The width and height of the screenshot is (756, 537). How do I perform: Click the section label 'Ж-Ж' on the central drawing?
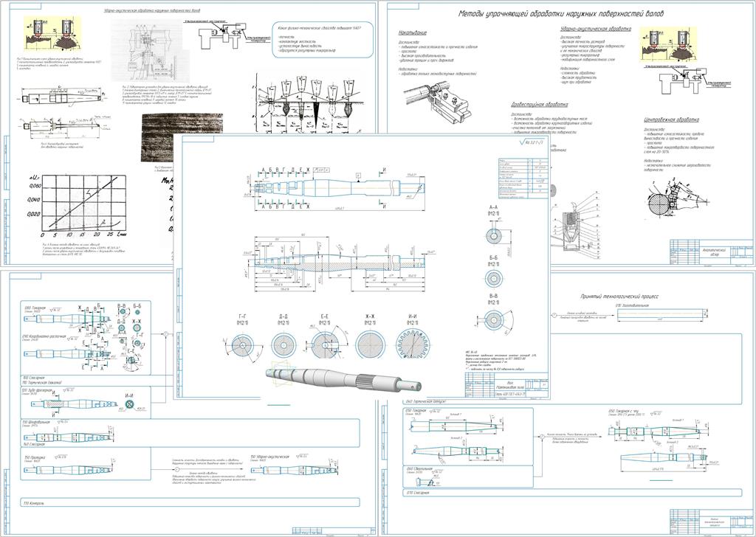click(370, 316)
